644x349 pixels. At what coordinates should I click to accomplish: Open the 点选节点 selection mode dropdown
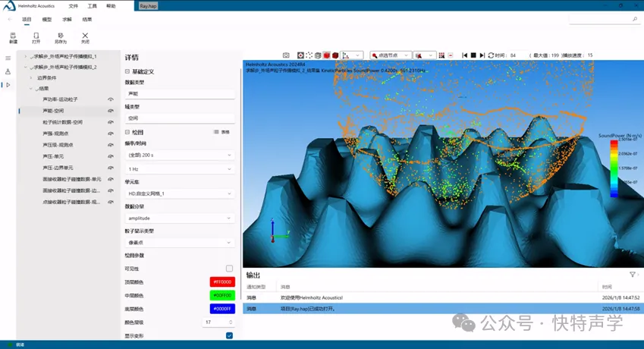pyautogui.click(x=390, y=55)
